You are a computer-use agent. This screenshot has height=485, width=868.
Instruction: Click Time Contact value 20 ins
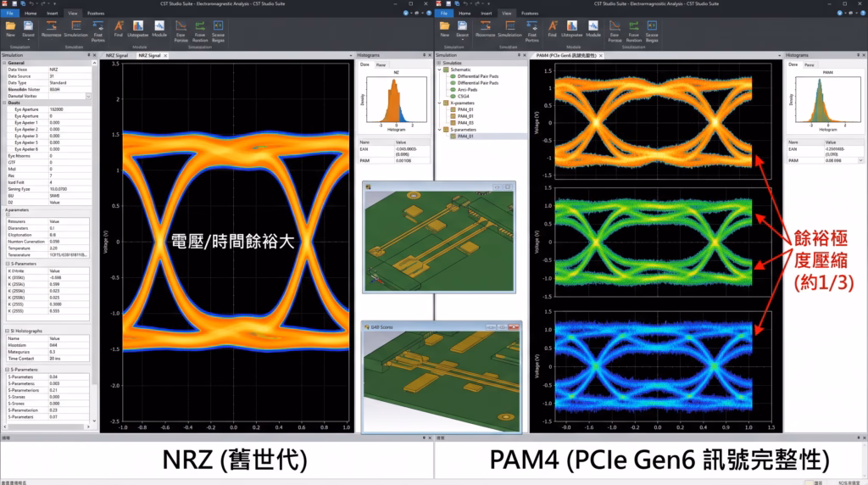pyautogui.click(x=69, y=359)
